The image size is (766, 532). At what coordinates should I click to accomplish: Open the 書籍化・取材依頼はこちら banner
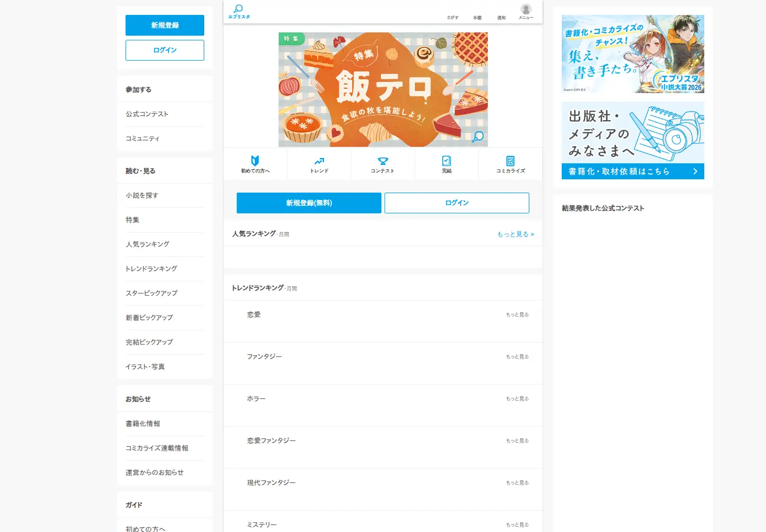click(633, 140)
